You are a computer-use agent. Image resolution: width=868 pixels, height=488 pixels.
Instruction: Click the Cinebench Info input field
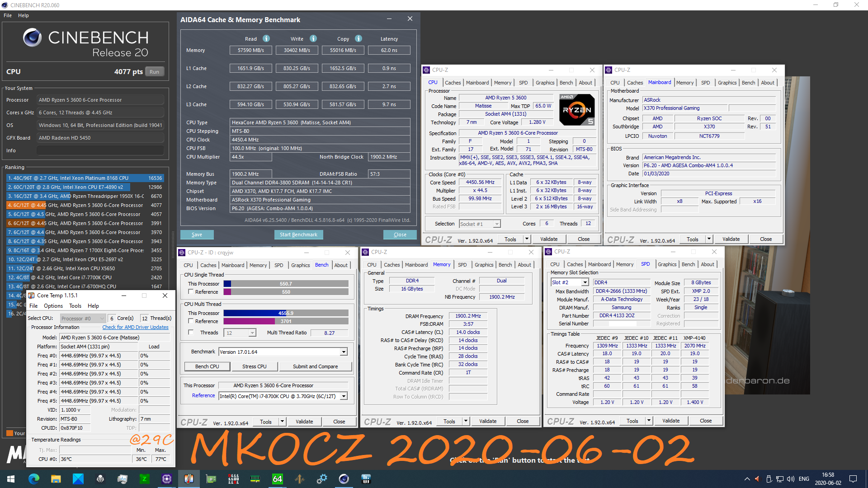point(100,150)
